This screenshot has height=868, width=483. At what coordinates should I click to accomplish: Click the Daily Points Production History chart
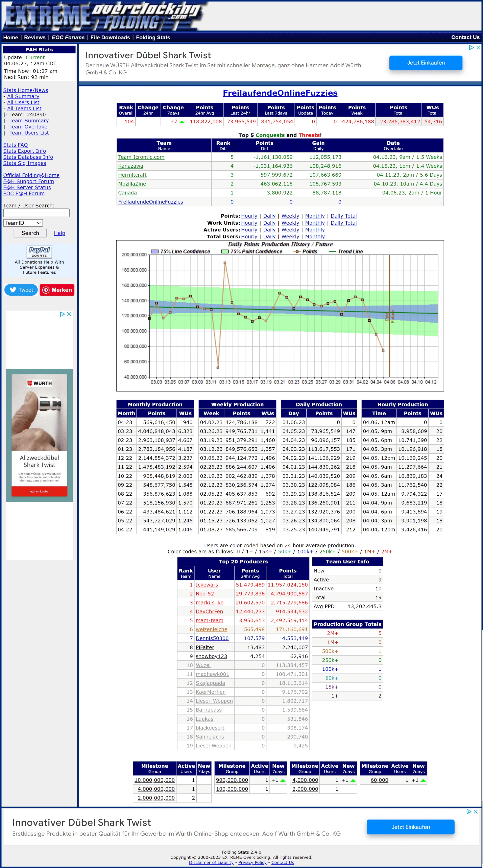[x=280, y=316]
